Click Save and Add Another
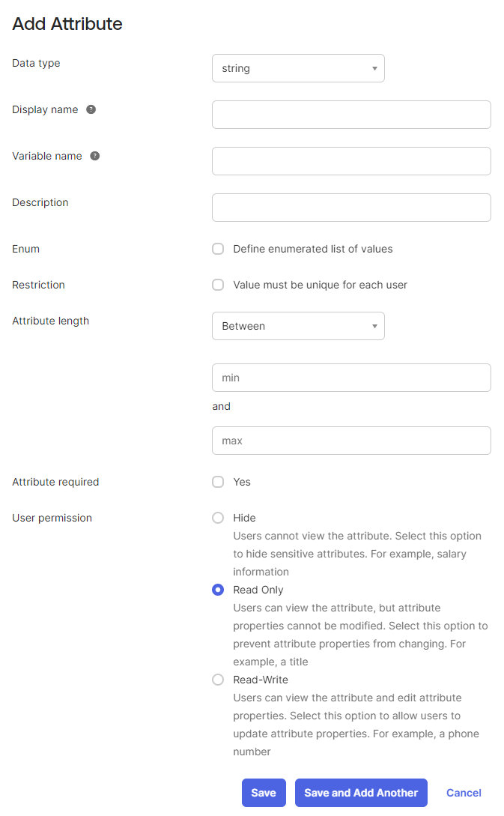 point(361,793)
